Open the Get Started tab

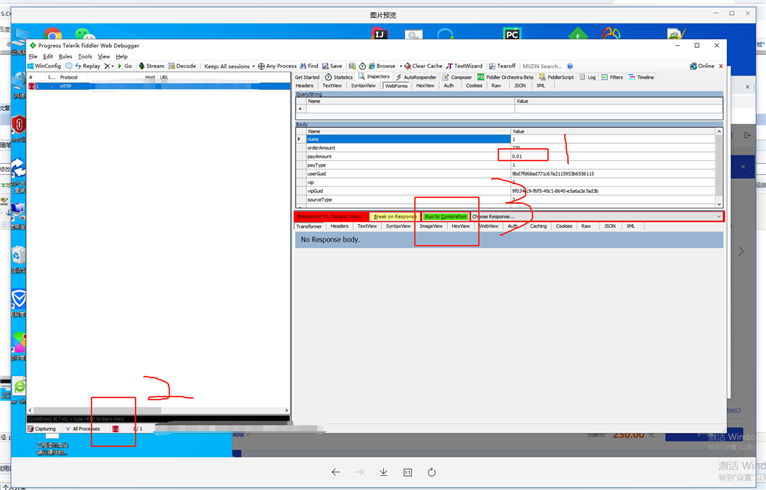click(x=307, y=77)
